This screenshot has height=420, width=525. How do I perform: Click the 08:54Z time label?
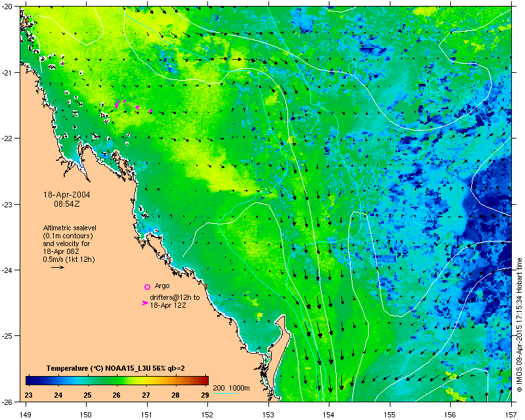(x=67, y=203)
